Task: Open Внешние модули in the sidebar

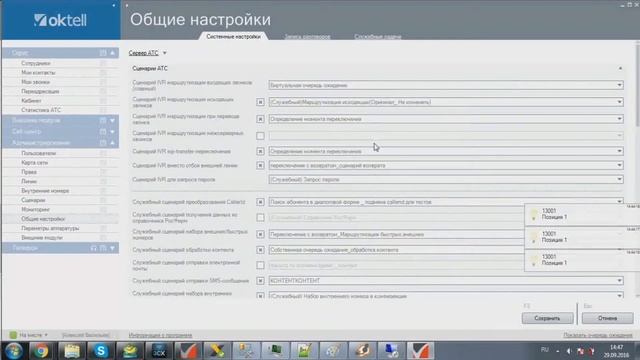Action: pos(42,238)
